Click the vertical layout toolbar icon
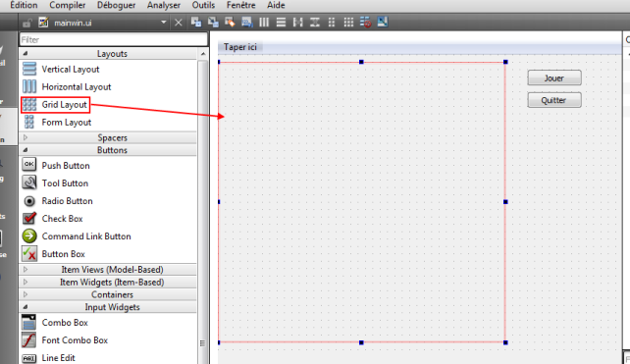This screenshot has height=364, width=630. point(282,23)
